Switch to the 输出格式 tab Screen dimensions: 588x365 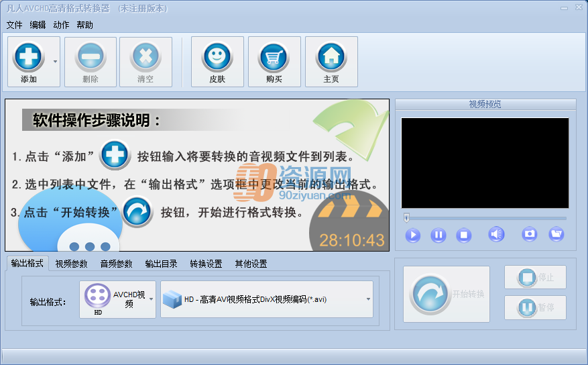[27, 263]
